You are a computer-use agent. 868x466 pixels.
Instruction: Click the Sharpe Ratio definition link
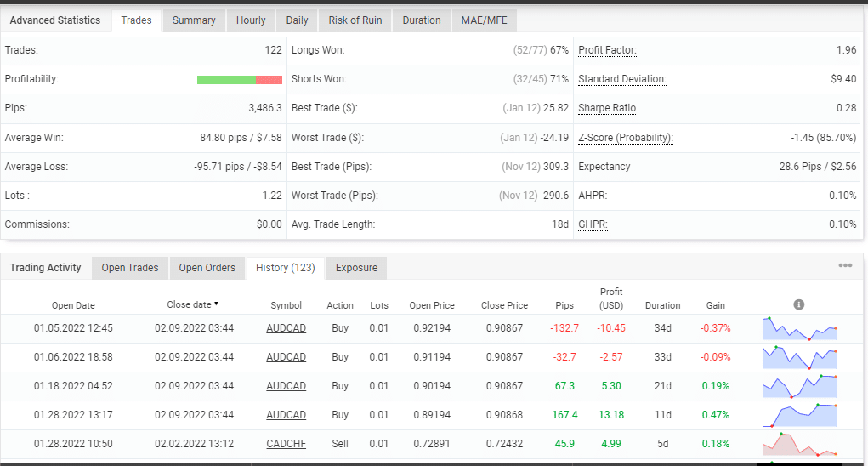click(607, 108)
